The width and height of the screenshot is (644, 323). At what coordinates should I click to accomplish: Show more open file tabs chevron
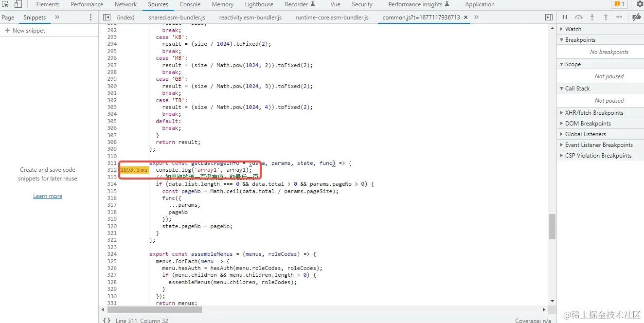[476, 17]
